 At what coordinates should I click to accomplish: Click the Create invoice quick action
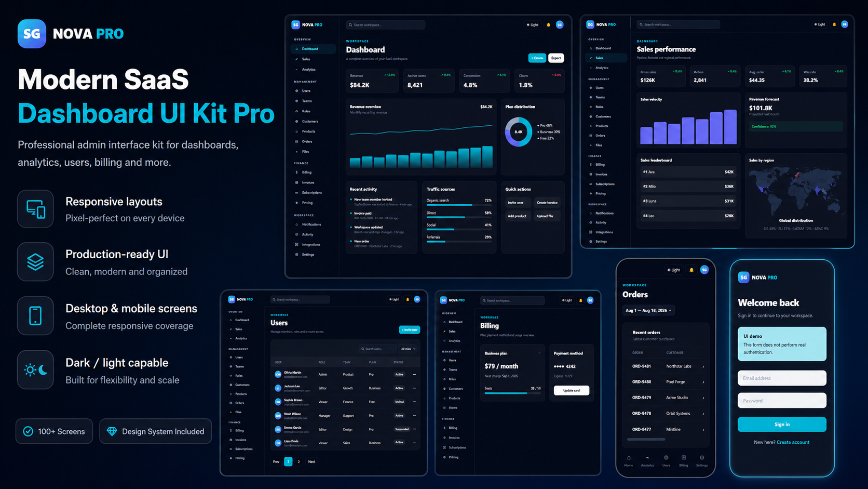547,203
